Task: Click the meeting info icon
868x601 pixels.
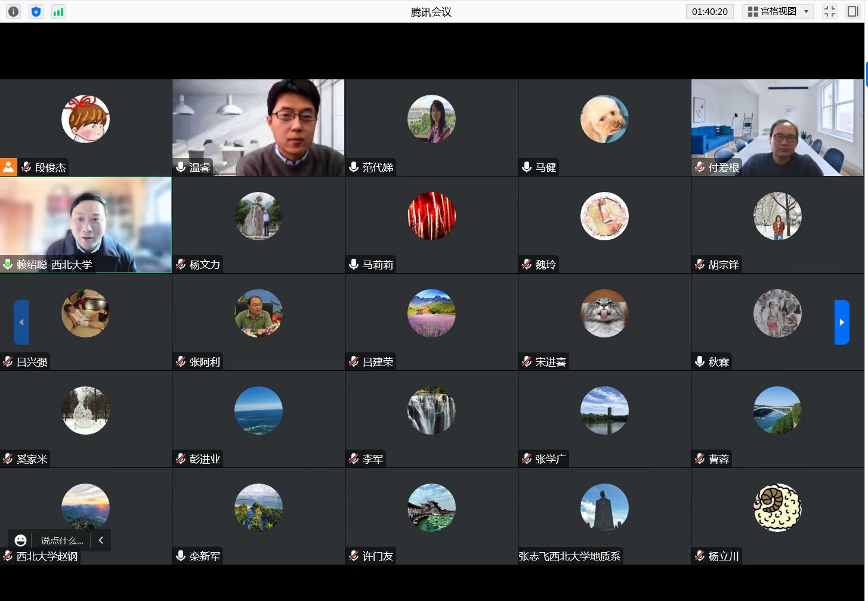Action: (13, 11)
